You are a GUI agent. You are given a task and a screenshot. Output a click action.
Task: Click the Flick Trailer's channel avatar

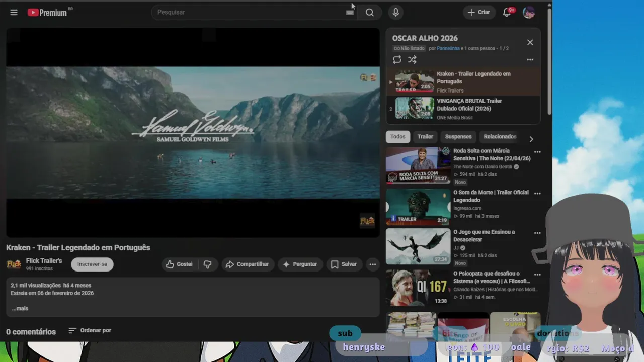(14, 264)
